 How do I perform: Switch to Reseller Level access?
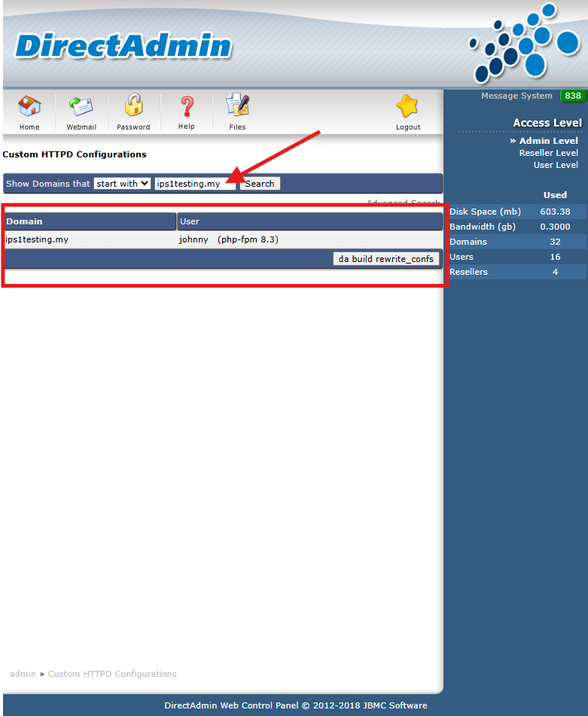548,153
